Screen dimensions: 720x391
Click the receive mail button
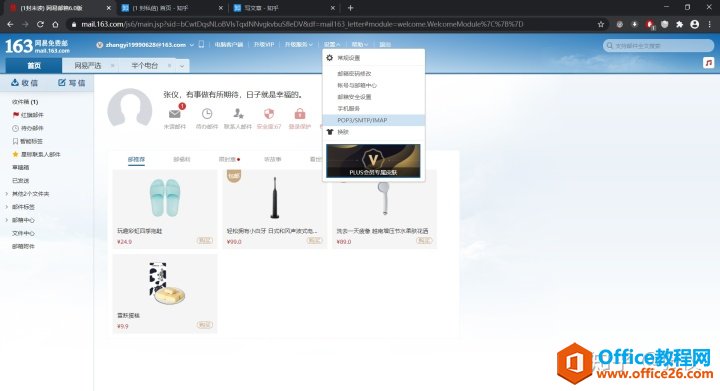(x=24, y=83)
